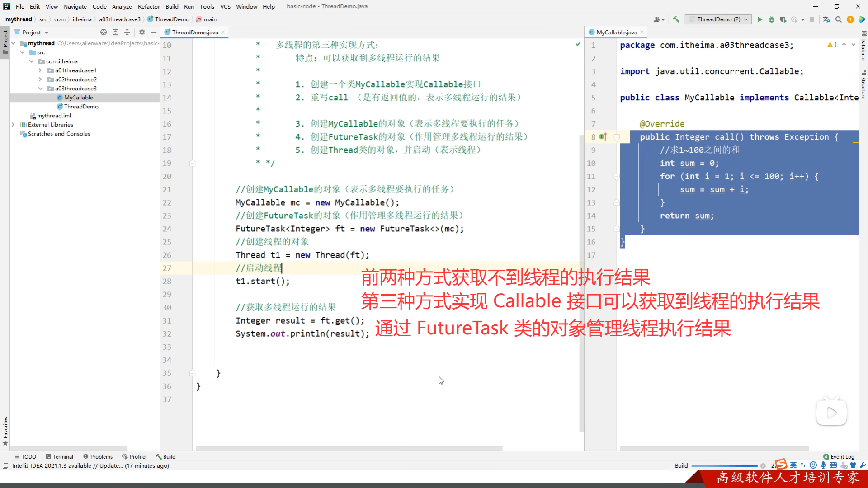Open the Refactor menu
868x488 pixels.
tap(149, 6)
